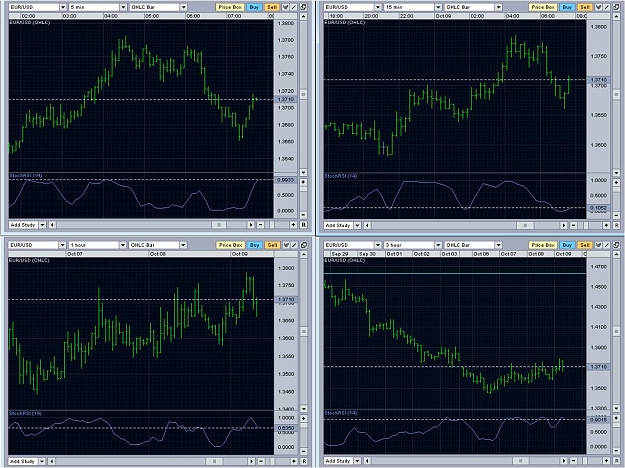Select the draw line tool in 5 min chart

(x=294, y=7)
